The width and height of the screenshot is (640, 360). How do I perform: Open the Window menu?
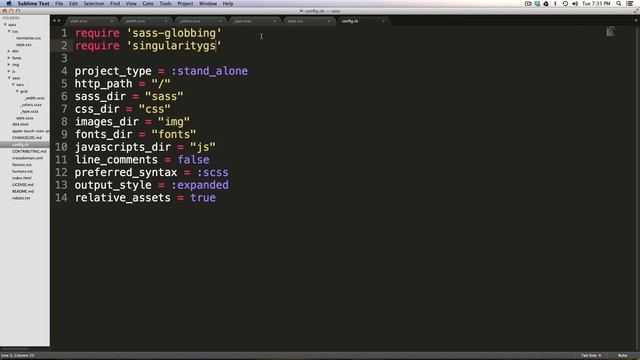click(208, 4)
